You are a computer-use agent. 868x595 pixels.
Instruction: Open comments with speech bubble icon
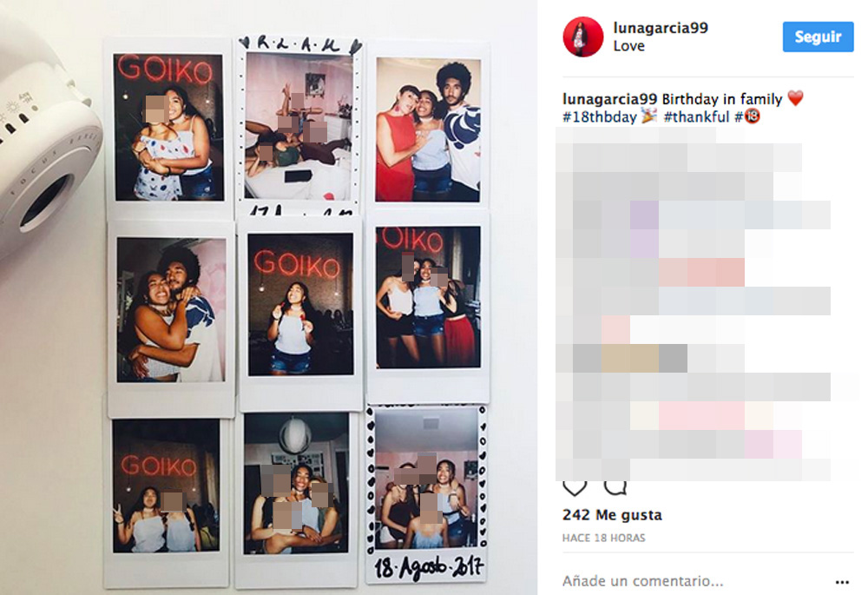[x=615, y=487]
